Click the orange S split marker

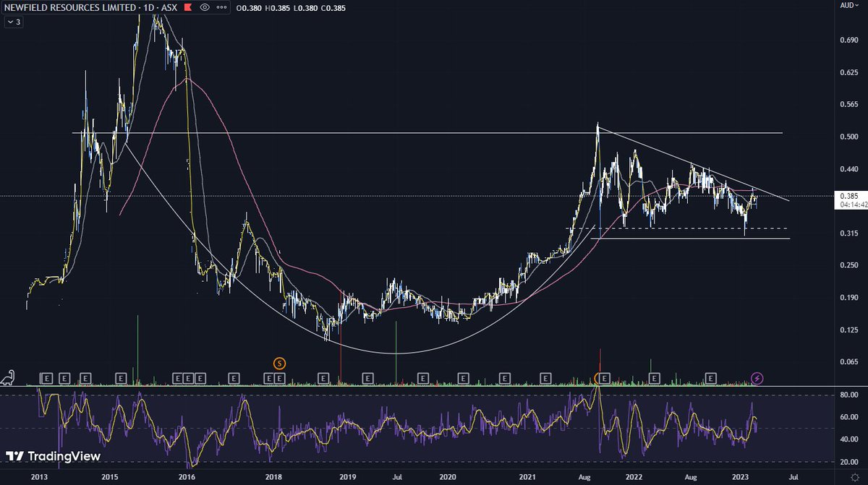280,362
